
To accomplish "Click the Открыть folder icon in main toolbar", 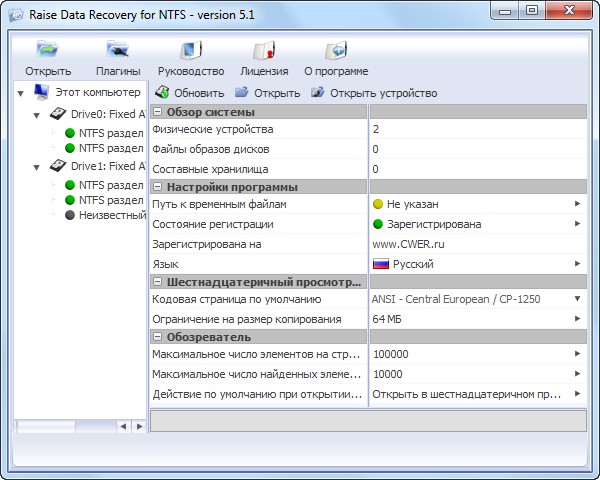I will (48, 51).
